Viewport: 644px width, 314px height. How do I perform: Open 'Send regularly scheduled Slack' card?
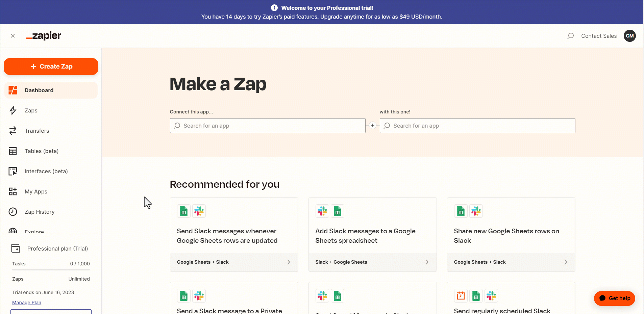tap(511, 298)
